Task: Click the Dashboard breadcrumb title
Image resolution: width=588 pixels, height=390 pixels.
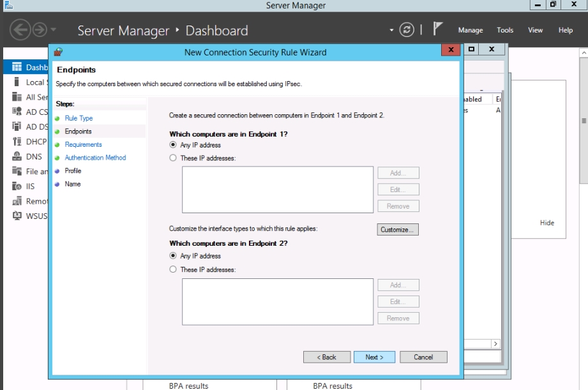Action: (217, 31)
